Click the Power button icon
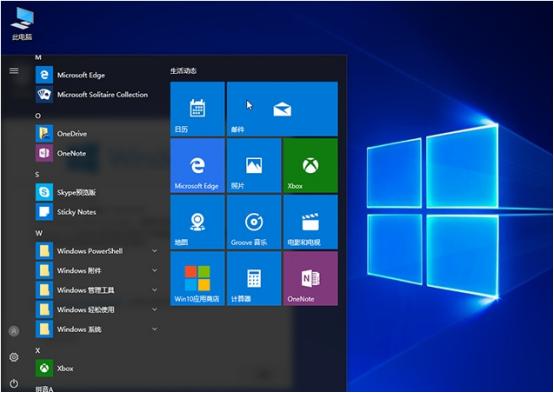 point(14,383)
